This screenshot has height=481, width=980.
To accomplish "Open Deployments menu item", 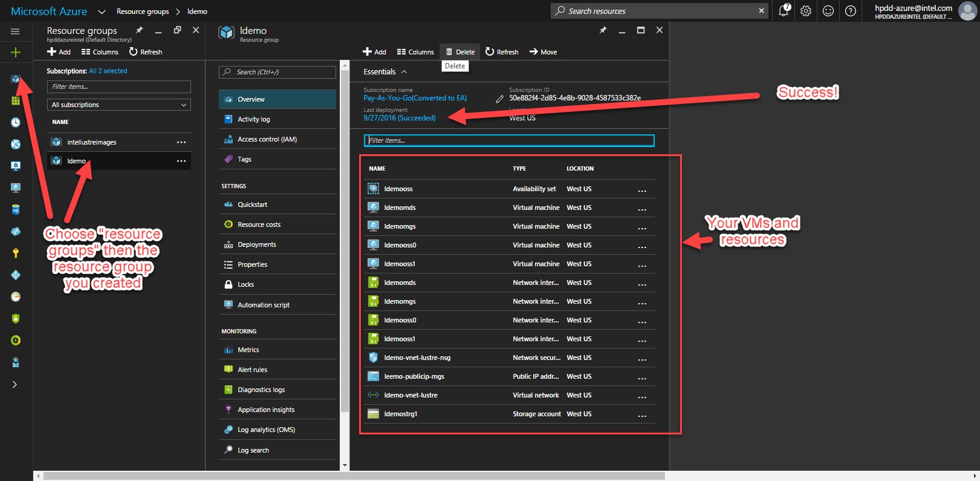I will click(277, 244).
